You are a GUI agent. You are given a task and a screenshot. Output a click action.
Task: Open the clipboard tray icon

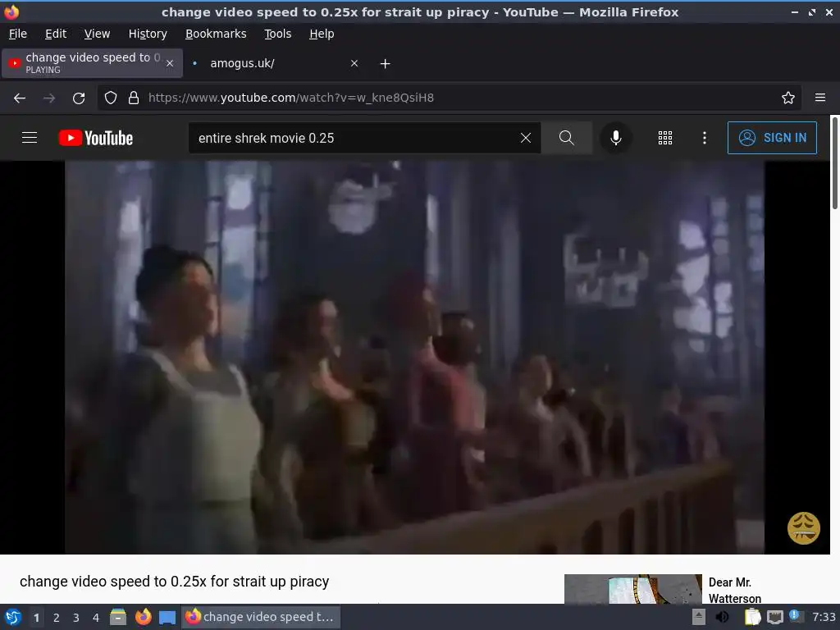752,617
